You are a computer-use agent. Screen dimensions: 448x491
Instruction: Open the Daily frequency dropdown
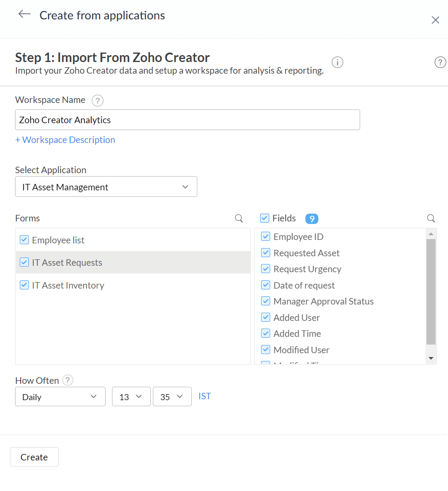(x=60, y=397)
